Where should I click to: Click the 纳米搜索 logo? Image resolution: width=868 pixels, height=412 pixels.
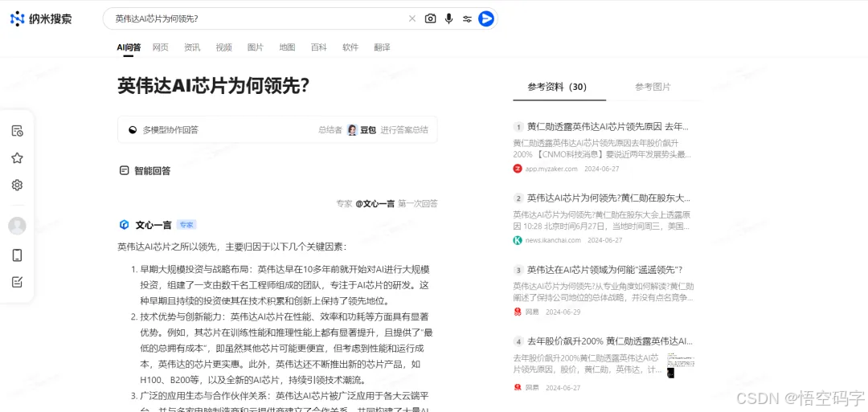tap(41, 18)
